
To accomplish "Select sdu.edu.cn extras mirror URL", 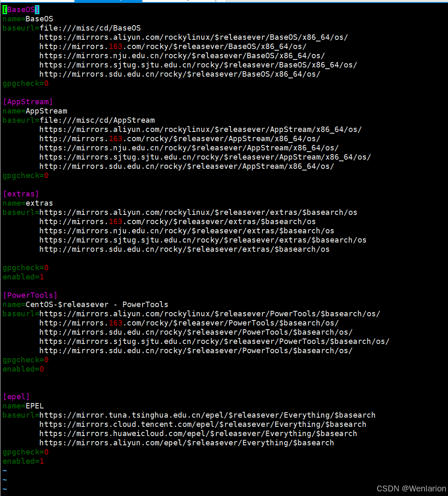I will (184, 249).
